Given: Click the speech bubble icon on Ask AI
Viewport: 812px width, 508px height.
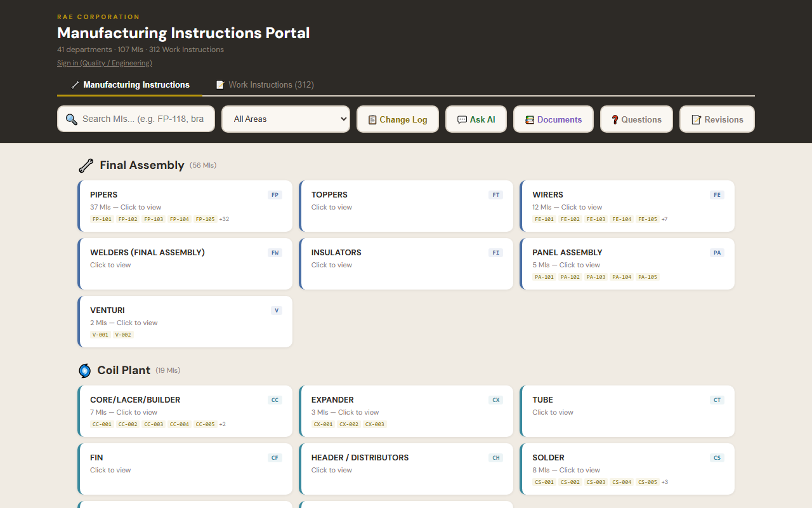Looking at the screenshot, I should pos(462,119).
